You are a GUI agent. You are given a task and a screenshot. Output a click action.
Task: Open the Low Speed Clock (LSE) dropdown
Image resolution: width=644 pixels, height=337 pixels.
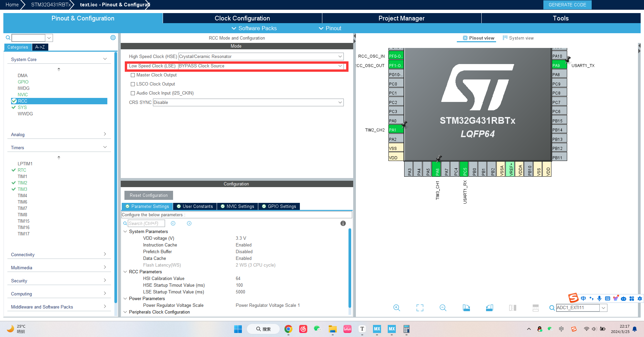point(261,66)
